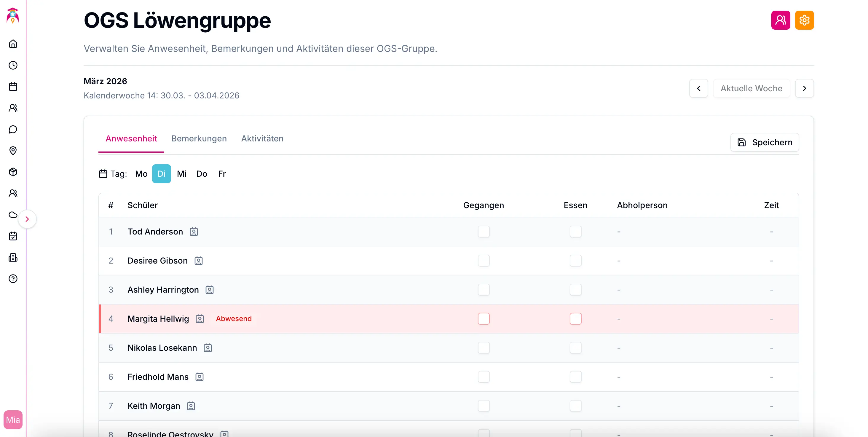The height and width of the screenshot is (437, 868).
Task: Open the home icon in sidebar
Action: [13, 44]
